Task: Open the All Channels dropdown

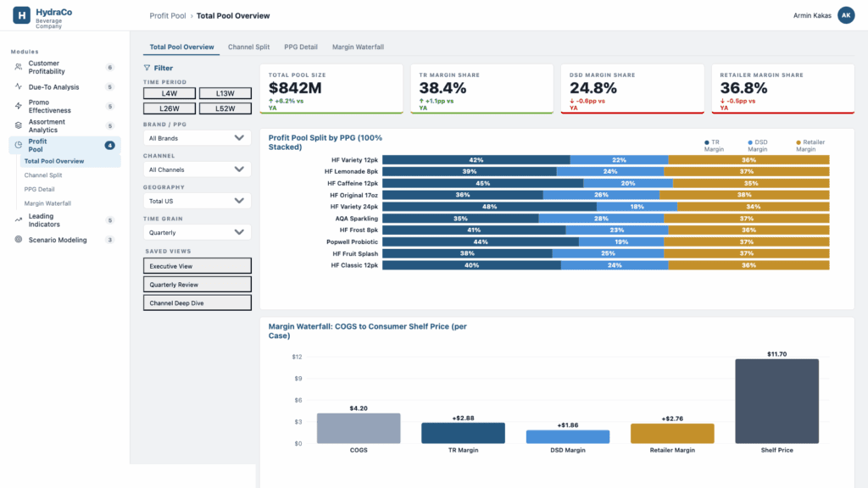Action: [x=197, y=169]
